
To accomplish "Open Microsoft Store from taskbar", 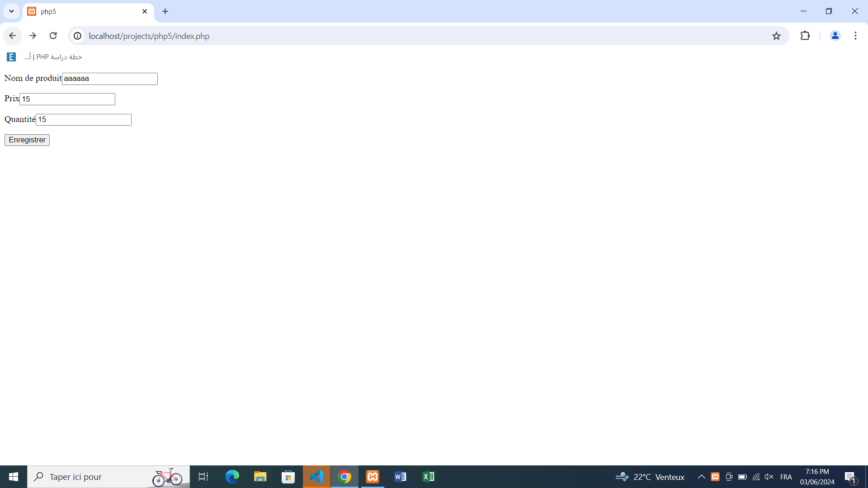I will [x=288, y=477].
